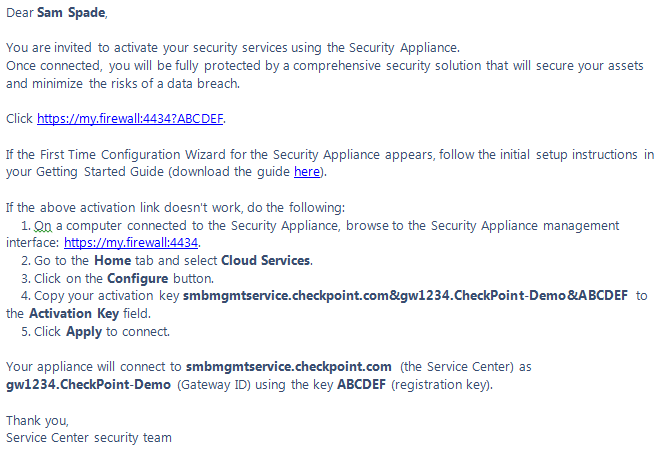Click the 'here' guide download link
The height and width of the screenshot is (449, 661).
tap(306, 172)
